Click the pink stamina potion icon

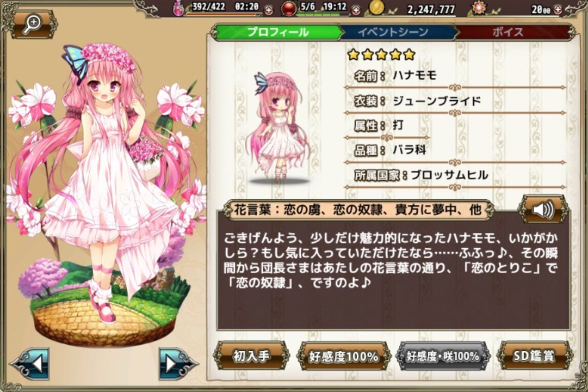coord(179,8)
